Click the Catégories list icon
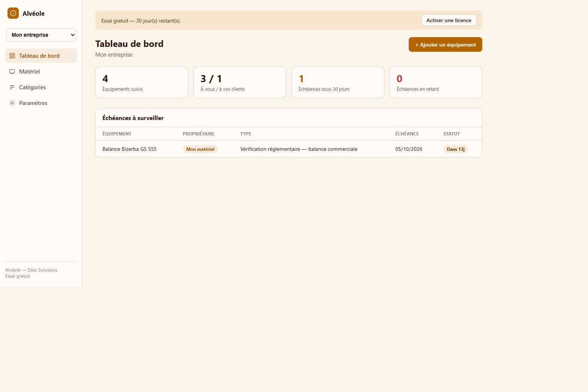 (12, 87)
